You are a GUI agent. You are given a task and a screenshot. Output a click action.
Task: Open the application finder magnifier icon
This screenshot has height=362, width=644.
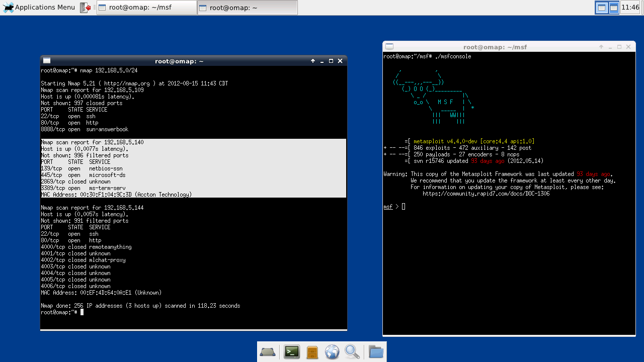tap(352, 351)
